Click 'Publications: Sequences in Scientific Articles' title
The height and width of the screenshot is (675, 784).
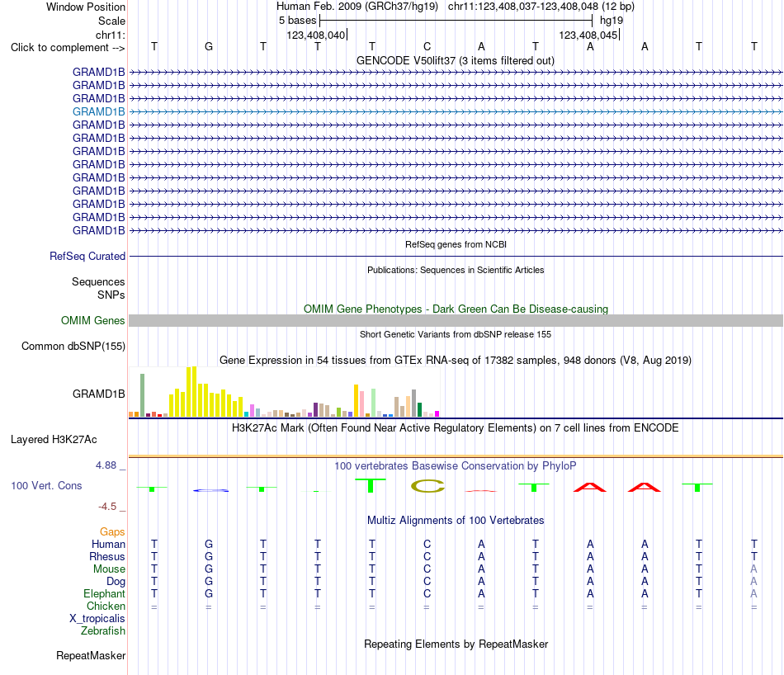(x=456, y=270)
